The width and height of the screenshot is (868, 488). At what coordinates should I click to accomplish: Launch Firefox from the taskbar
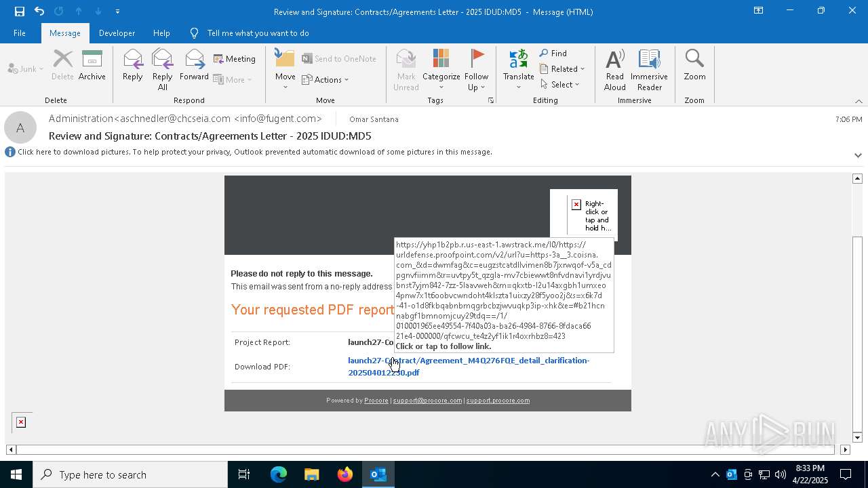click(344, 474)
